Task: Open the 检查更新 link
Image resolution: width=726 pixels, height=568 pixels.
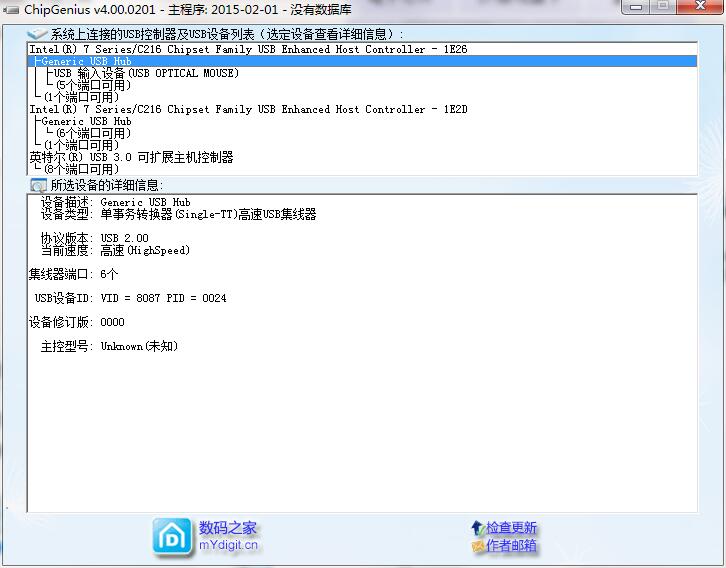Action: point(511,528)
